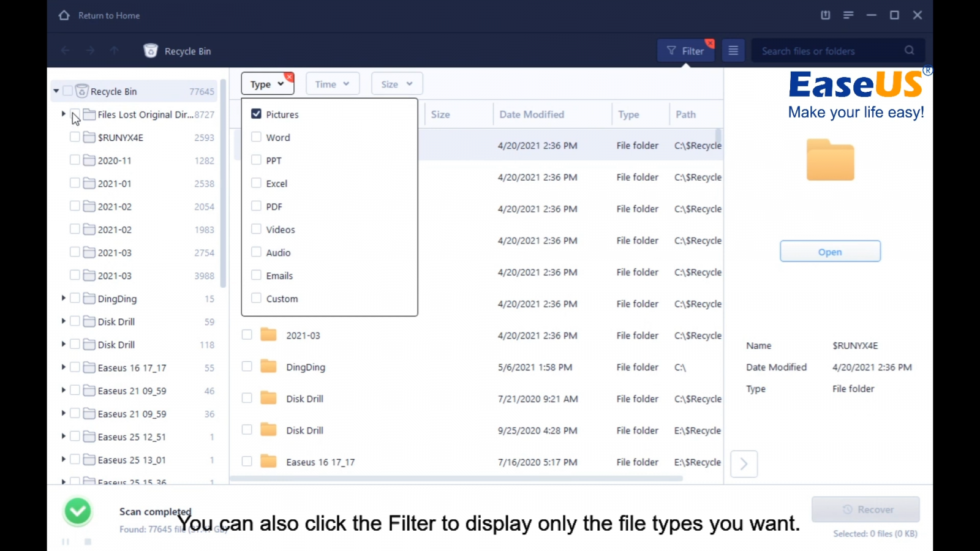Viewport: 980px width, 551px height.
Task: Check the $RUNYX4E folder in tree
Action: pos(75,137)
